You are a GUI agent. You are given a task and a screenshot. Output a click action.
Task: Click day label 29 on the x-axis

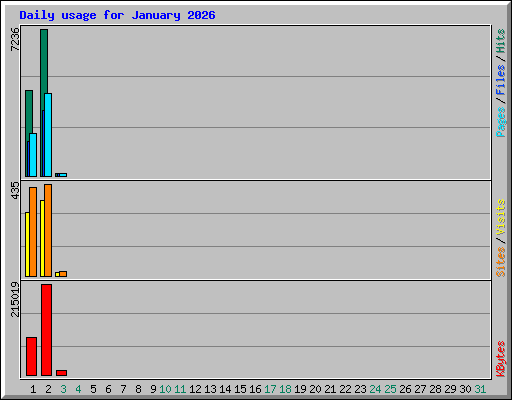450,389
